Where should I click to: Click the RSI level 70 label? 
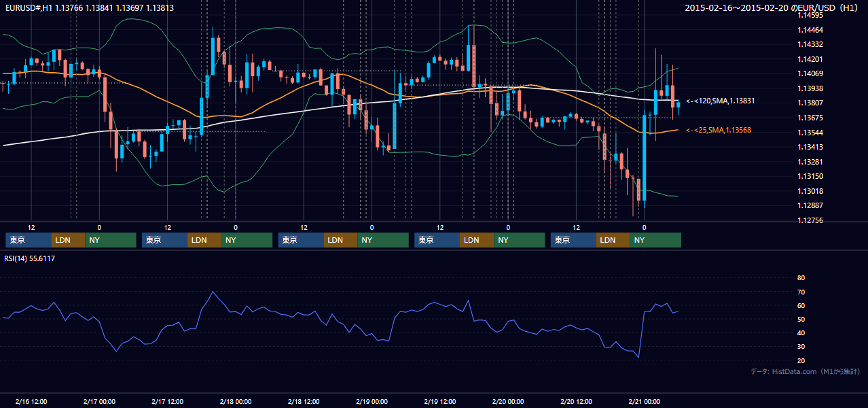pyautogui.click(x=801, y=292)
